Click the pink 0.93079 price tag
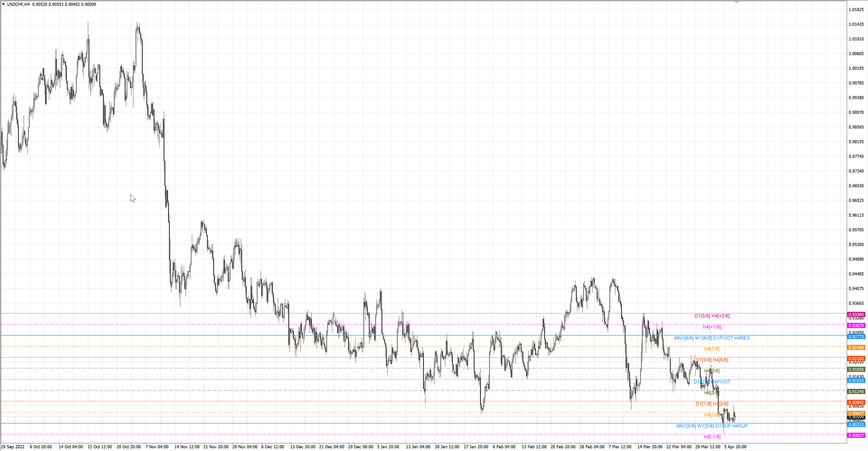 [856, 325]
